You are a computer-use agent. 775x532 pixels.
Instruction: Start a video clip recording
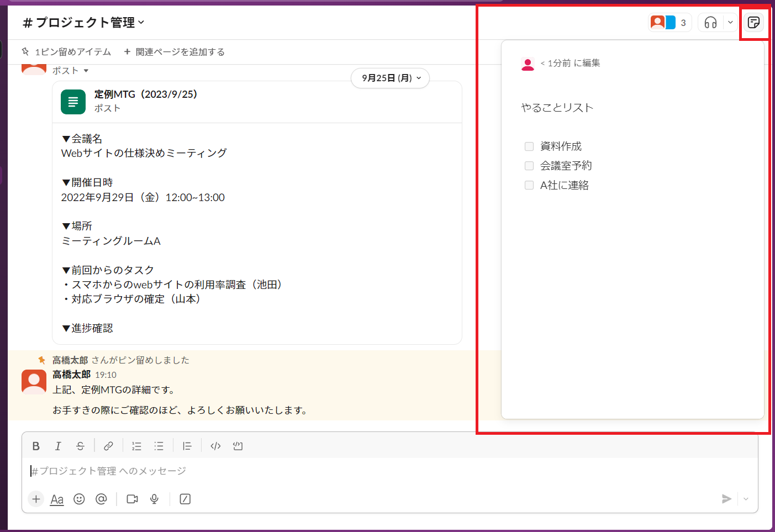[132, 499]
